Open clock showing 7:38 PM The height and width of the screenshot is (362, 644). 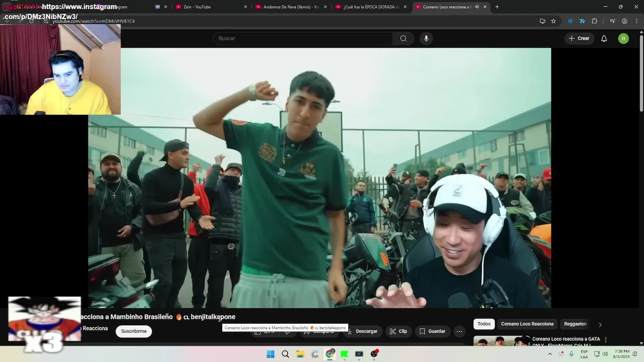(x=622, y=354)
